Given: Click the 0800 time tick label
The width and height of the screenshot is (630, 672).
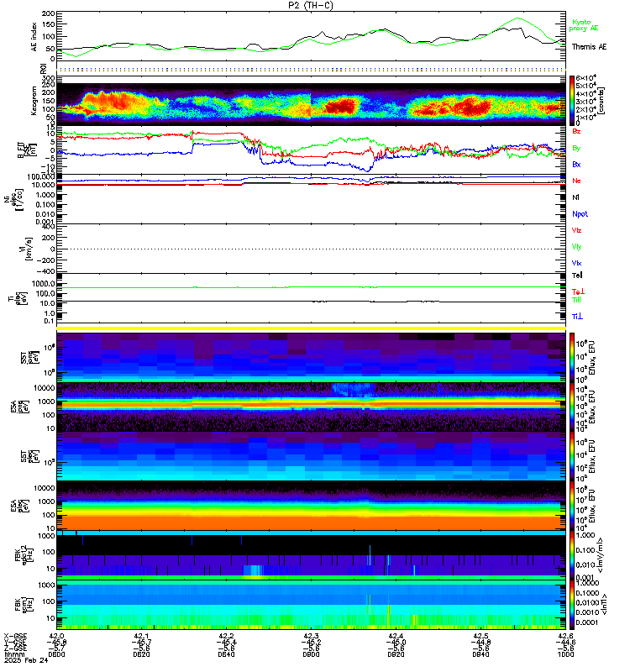Looking at the screenshot, I should [x=56, y=654].
